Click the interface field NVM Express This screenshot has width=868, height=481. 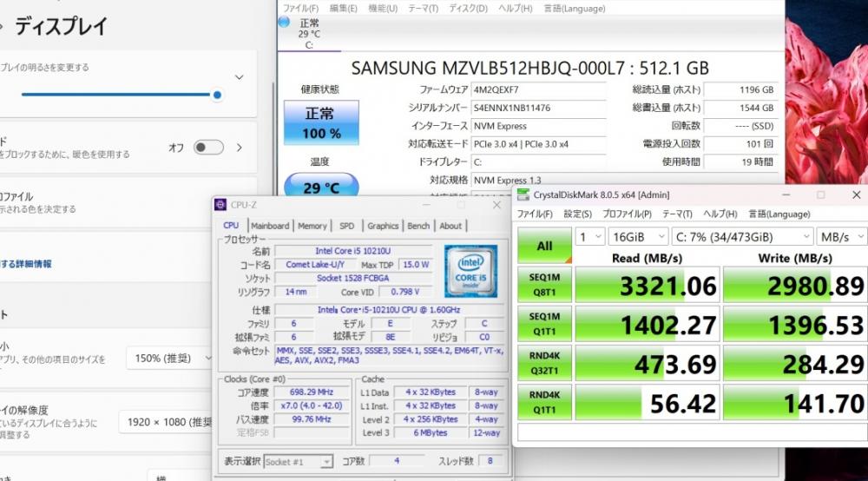[x=538, y=126]
